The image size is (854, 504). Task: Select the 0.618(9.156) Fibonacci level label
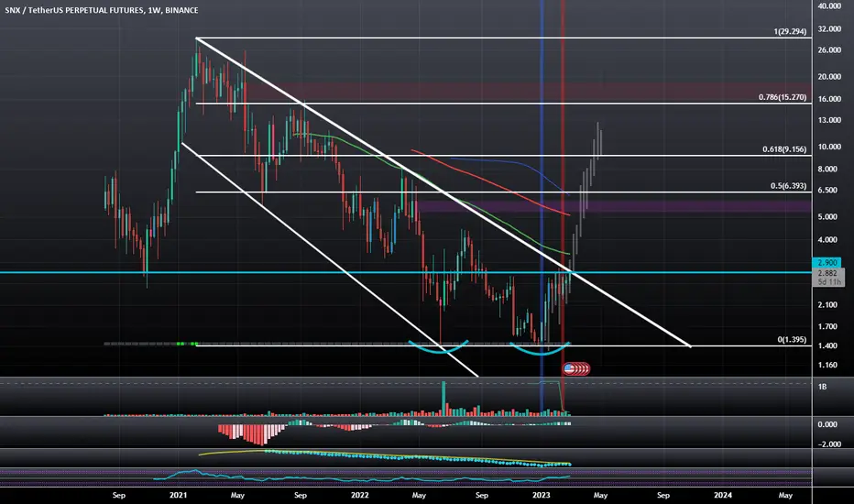tap(784, 149)
